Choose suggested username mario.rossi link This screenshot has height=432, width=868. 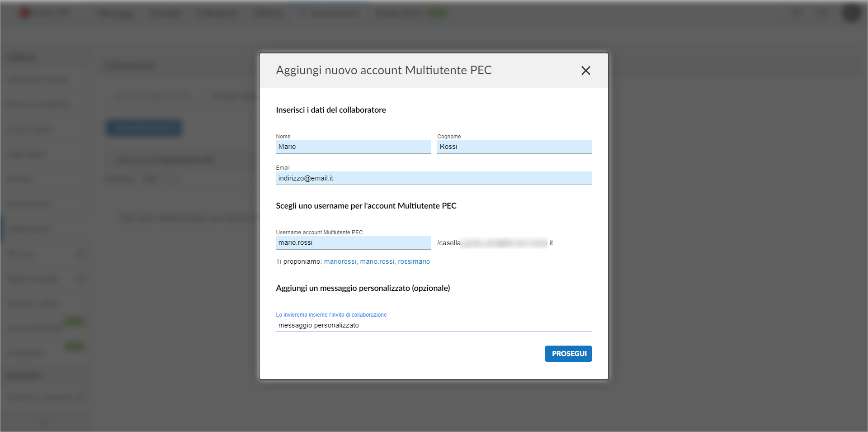[x=377, y=261]
